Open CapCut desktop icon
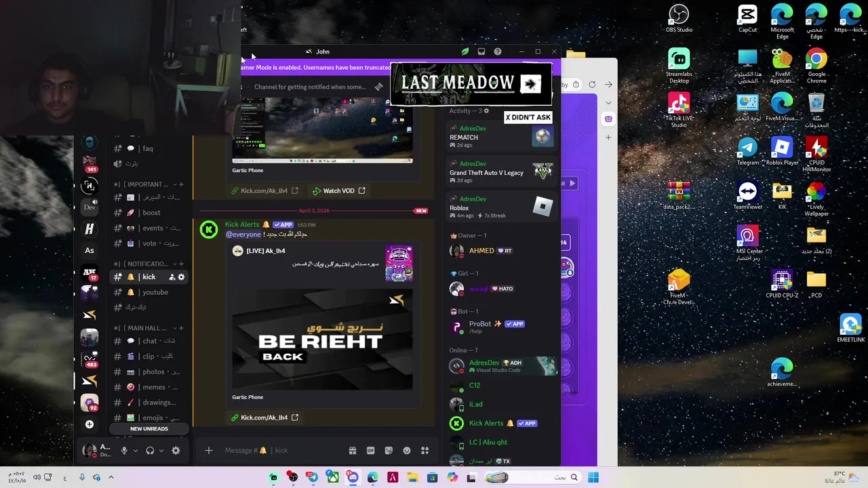The height and width of the screenshot is (488, 868). click(748, 18)
